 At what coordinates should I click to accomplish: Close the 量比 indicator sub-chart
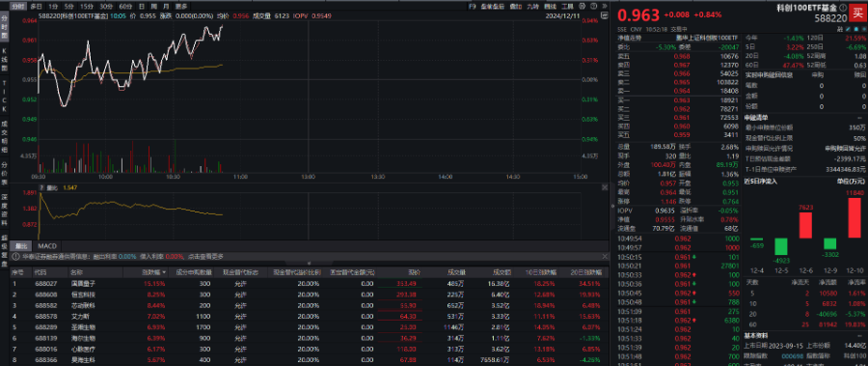pos(605,187)
